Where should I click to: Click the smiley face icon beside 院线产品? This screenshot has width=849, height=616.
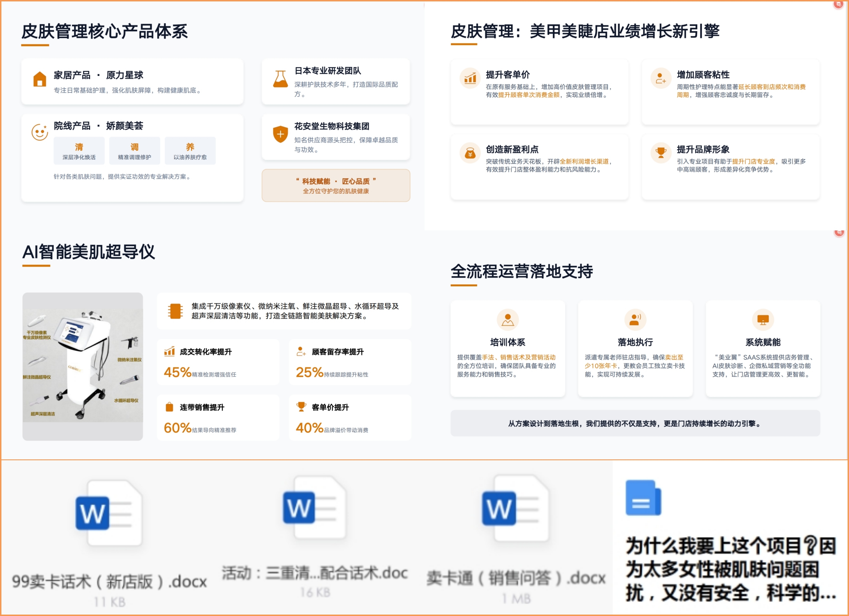[40, 132]
